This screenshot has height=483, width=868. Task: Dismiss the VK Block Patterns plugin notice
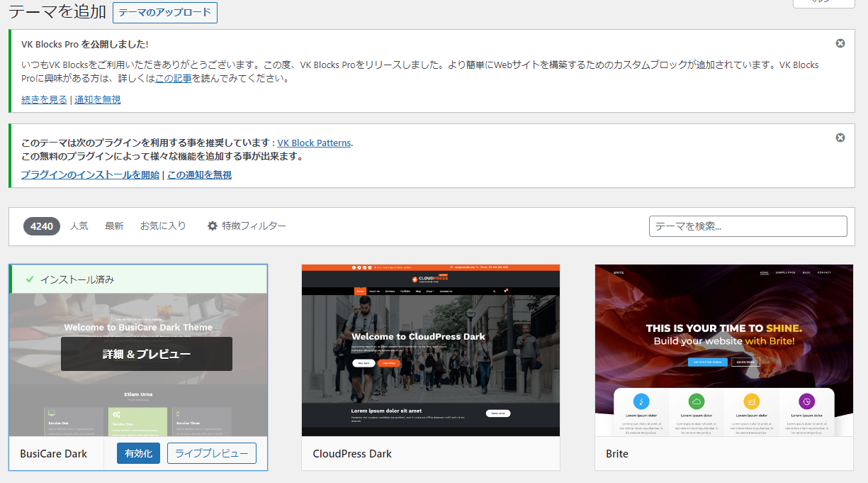click(840, 138)
